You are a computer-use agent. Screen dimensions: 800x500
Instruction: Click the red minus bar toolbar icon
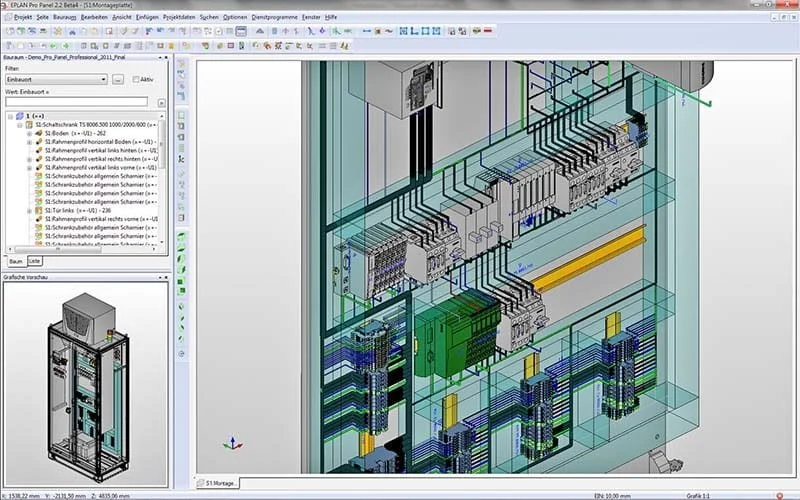488,31
